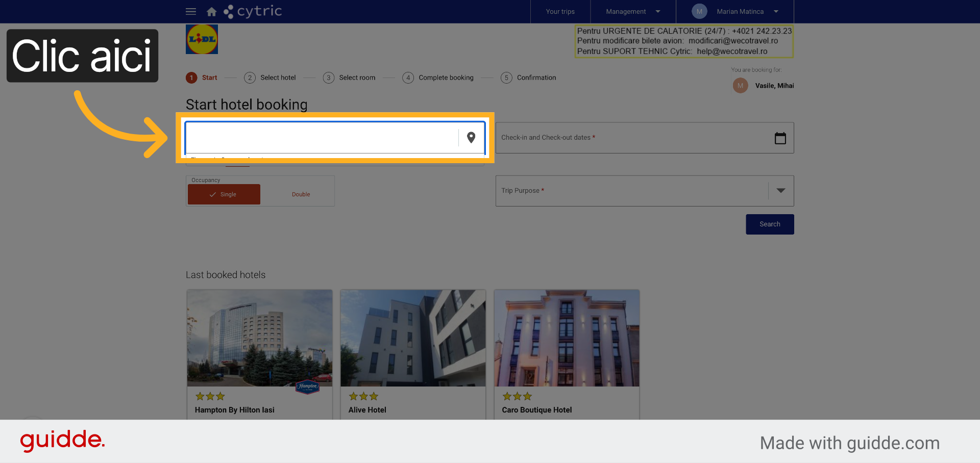Expand the Marian Matinca user menu arrow
Image resolution: width=980 pixels, height=463 pixels.
pyautogui.click(x=776, y=11)
